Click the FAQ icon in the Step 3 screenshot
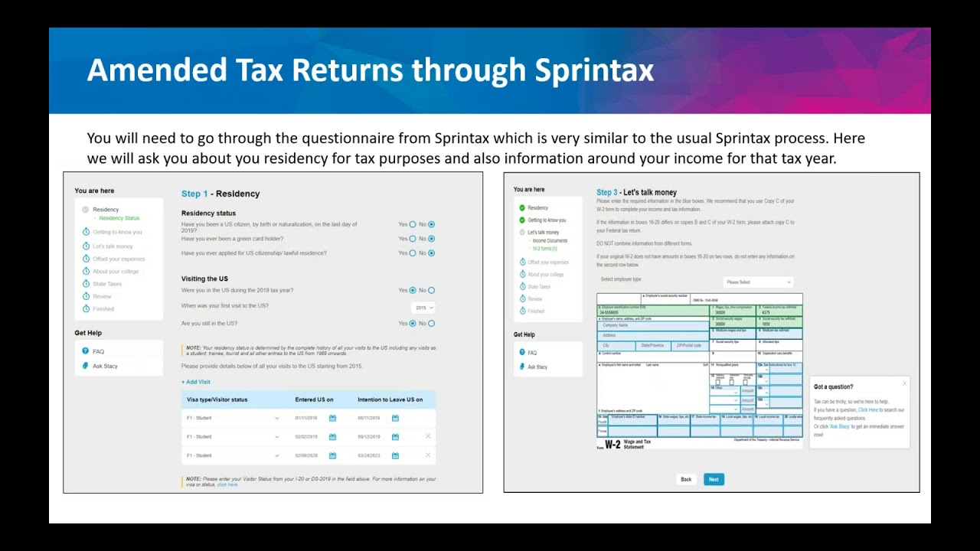Viewport: 980px width, 551px height. coord(522,352)
